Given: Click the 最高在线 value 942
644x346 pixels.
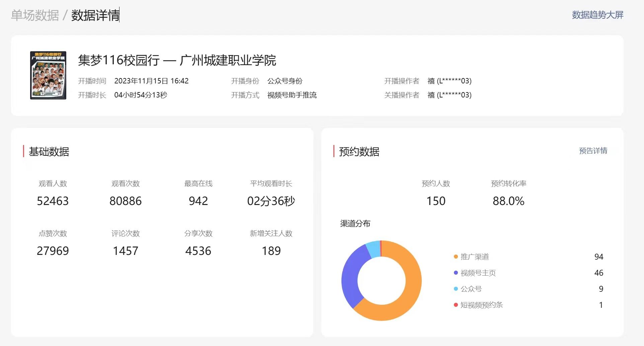Looking at the screenshot, I should pos(198,201).
